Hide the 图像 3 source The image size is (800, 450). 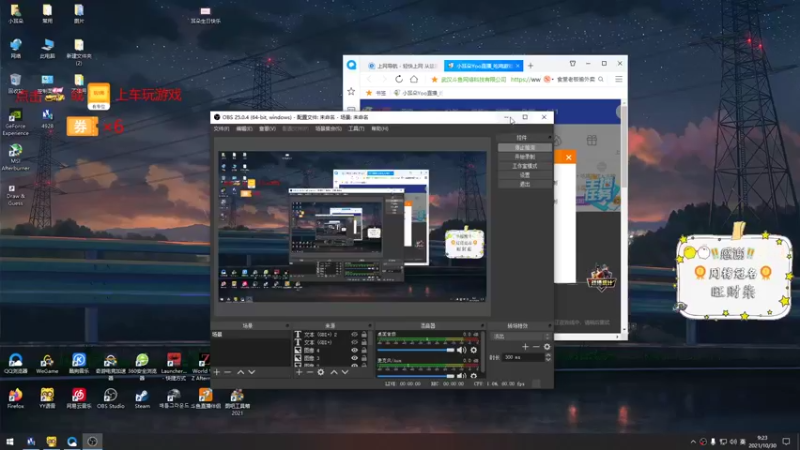(354, 358)
